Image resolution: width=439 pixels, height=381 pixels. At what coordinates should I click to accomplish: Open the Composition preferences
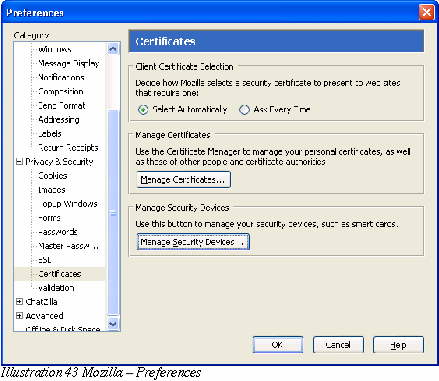61,91
